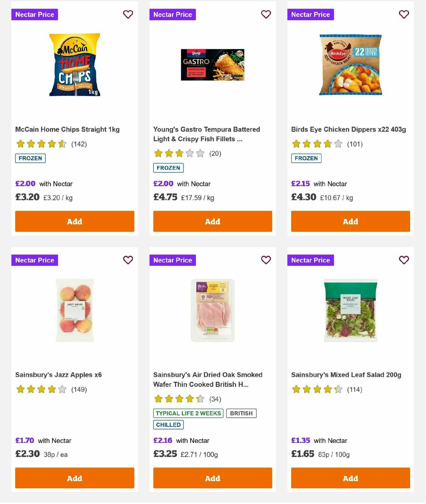Click the Nectar Price badge on McCain Home Chips
Image resolution: width=426 pixels, height=504 pixels.
click(34, 15)
